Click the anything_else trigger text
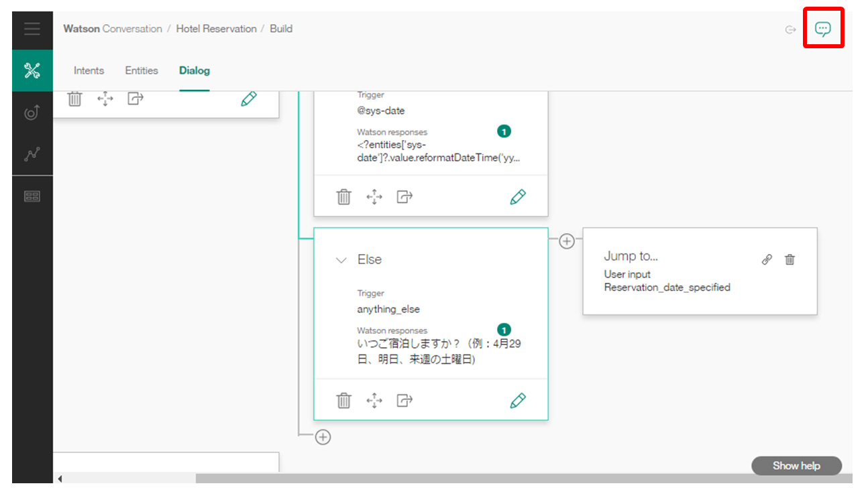 388,310
